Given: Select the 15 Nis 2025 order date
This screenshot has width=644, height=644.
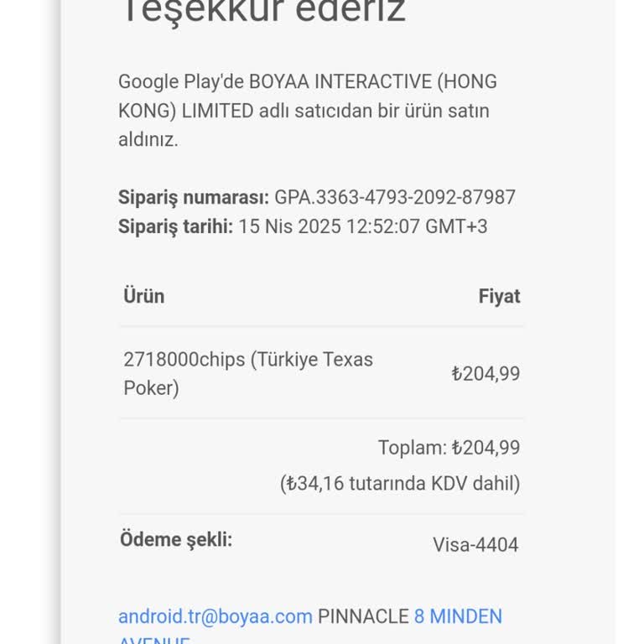Looking at the screenshot, I should [290, 226].
